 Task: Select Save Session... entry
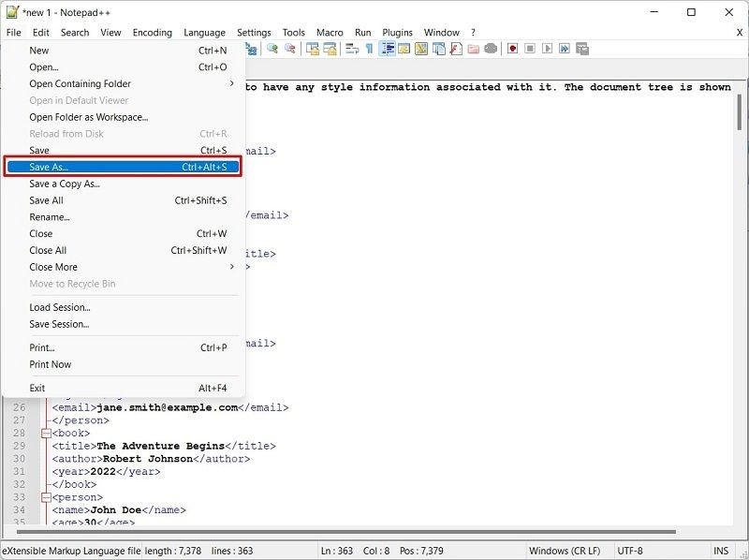(x=124, y=324)
